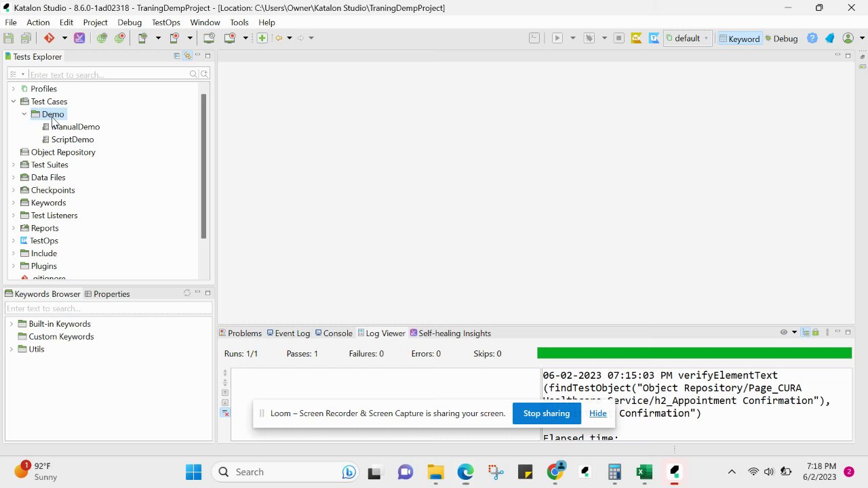868x488 pixels.
Task: Switch to the Self-healing Insights tab
Action: coord(450,333)
